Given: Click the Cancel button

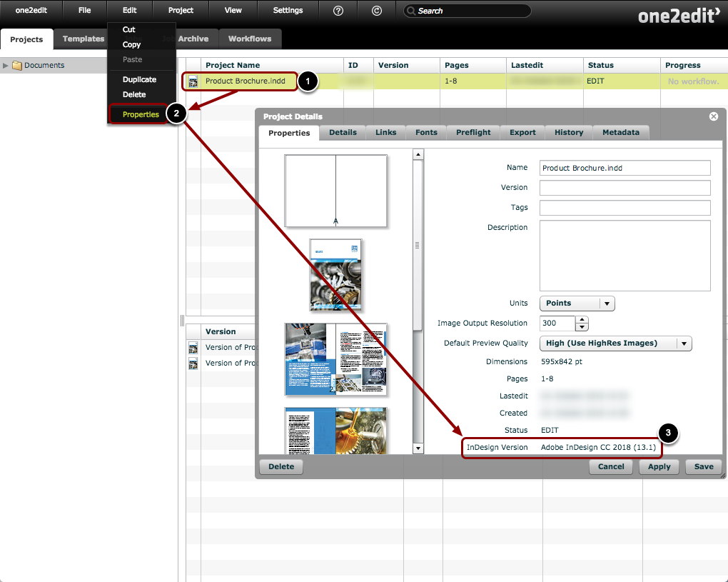Looking at the screenshot, I should point(610,466).
